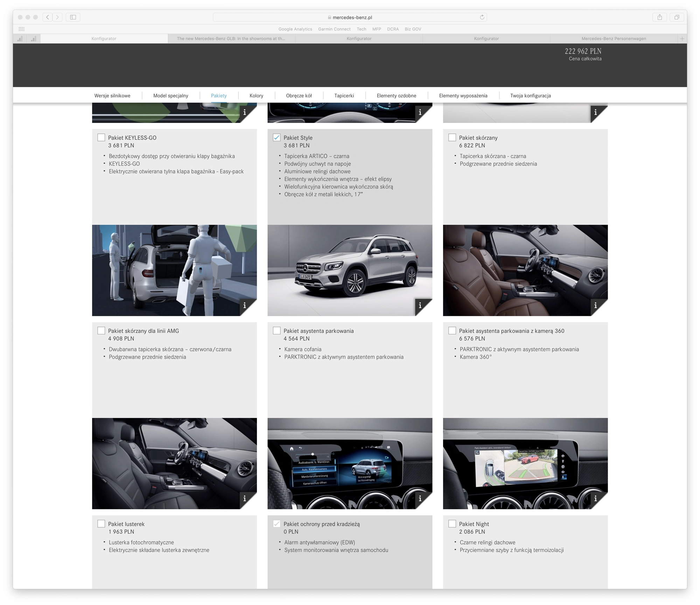Open the Twoja konfiguracja section
The width and height of the screenshot is (700, 605).
tap(531, 96)
